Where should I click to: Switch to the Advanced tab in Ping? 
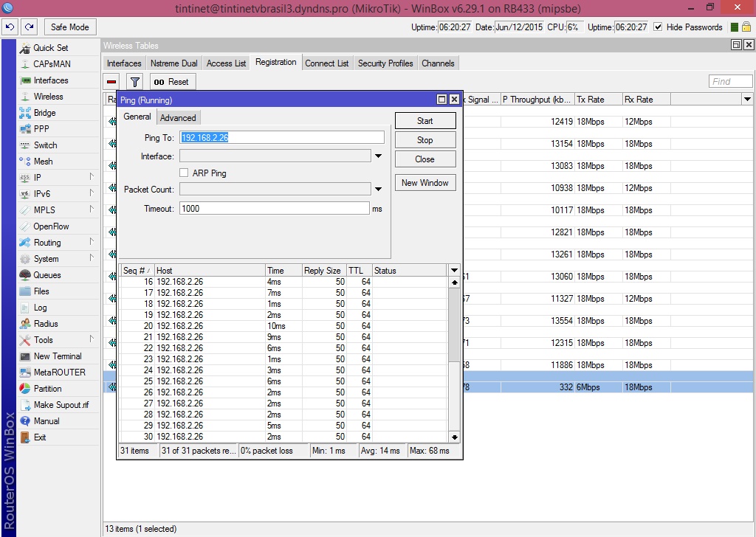click(178, 118)
